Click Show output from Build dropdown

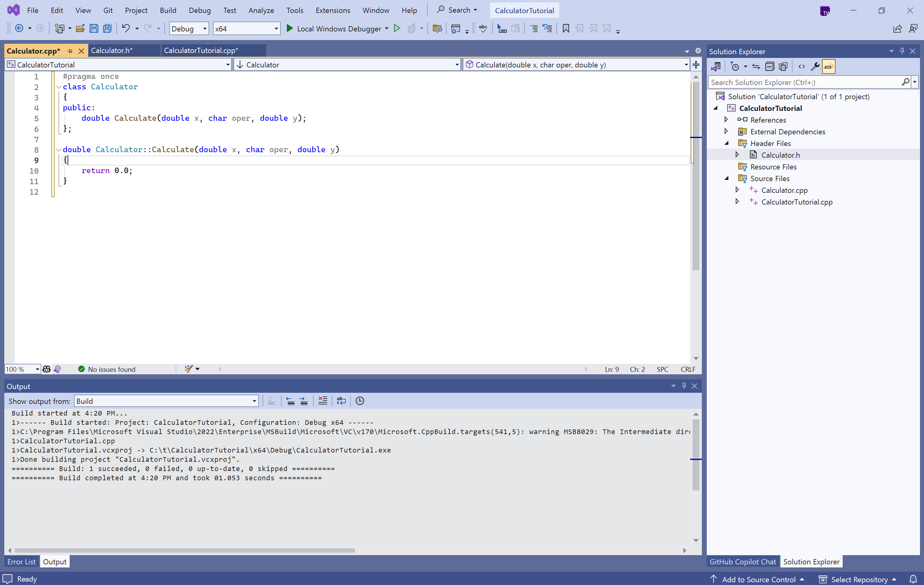(166, 400)
